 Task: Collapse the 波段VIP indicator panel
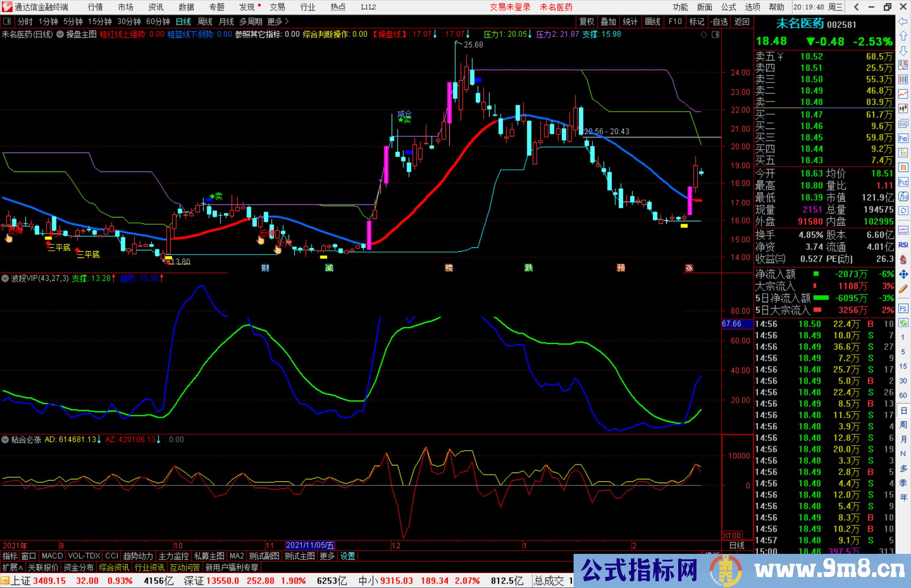[x=5, y=278]
